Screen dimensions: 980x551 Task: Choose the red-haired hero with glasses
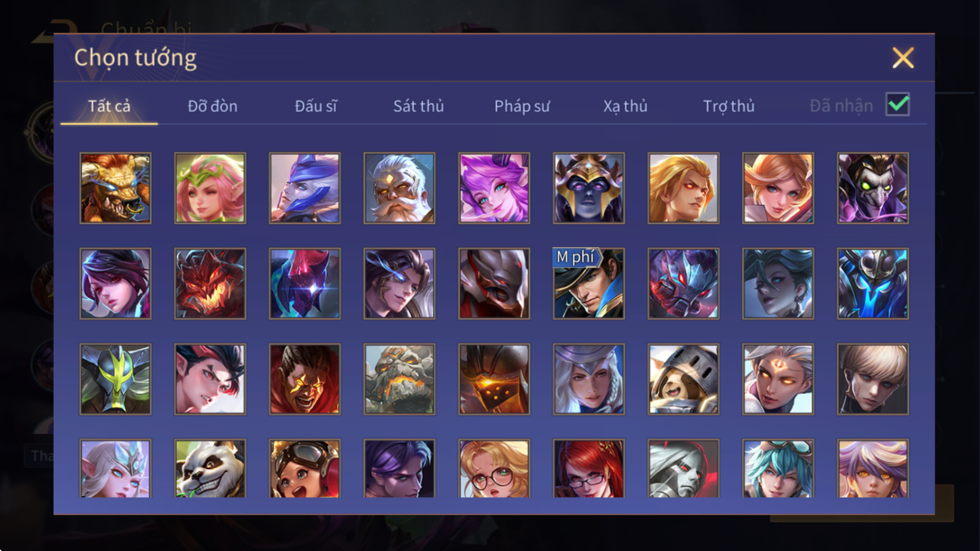click(x=589, y=468)
